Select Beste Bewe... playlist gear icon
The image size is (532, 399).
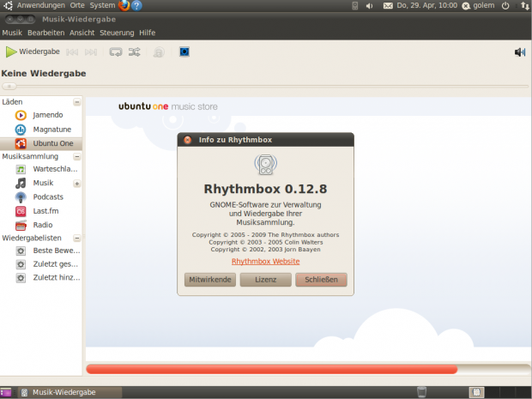pyautogui.click(x=21, y=251)
